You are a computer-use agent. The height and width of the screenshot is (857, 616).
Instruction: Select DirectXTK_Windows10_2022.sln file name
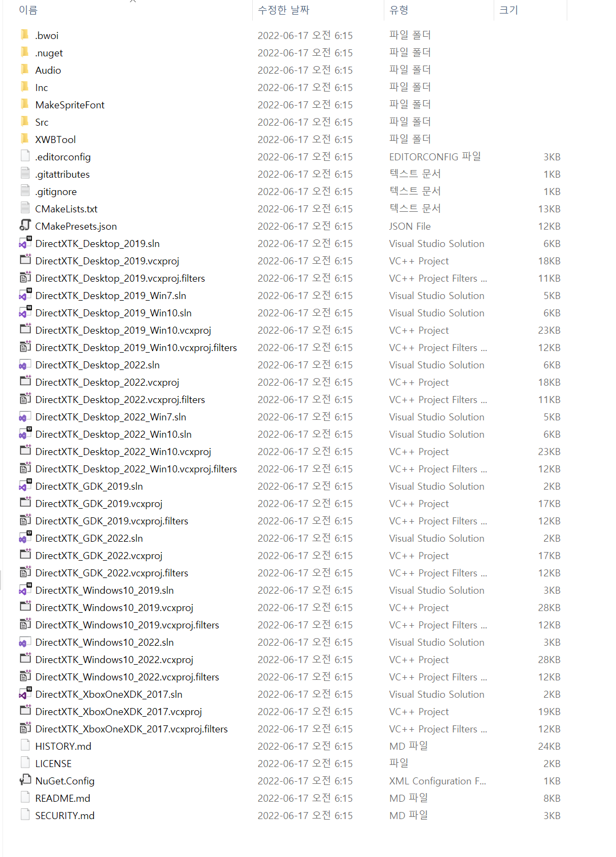(x=104, y=642)
